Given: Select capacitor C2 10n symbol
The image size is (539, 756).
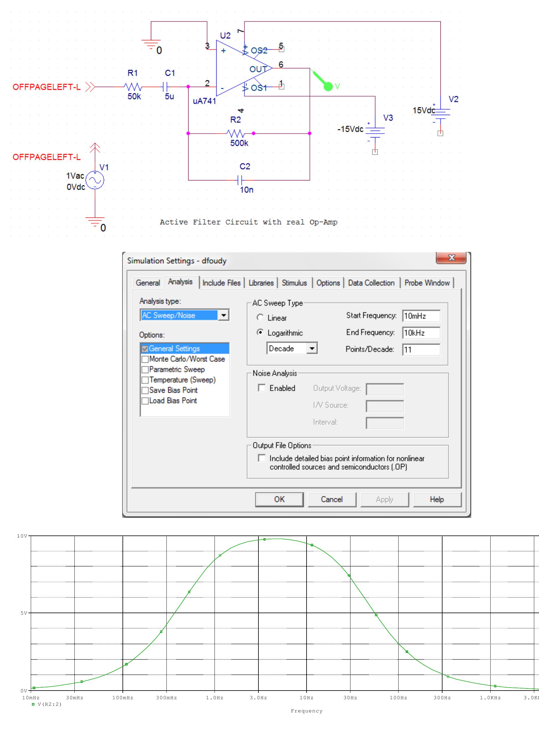Looking at the screenshot, I should [x=240, y=180].
